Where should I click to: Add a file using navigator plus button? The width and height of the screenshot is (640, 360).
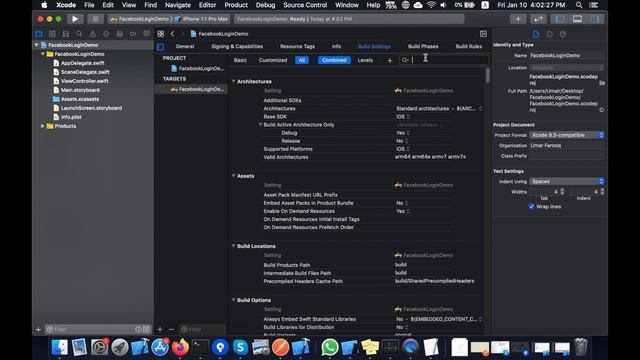pos(38,329)
